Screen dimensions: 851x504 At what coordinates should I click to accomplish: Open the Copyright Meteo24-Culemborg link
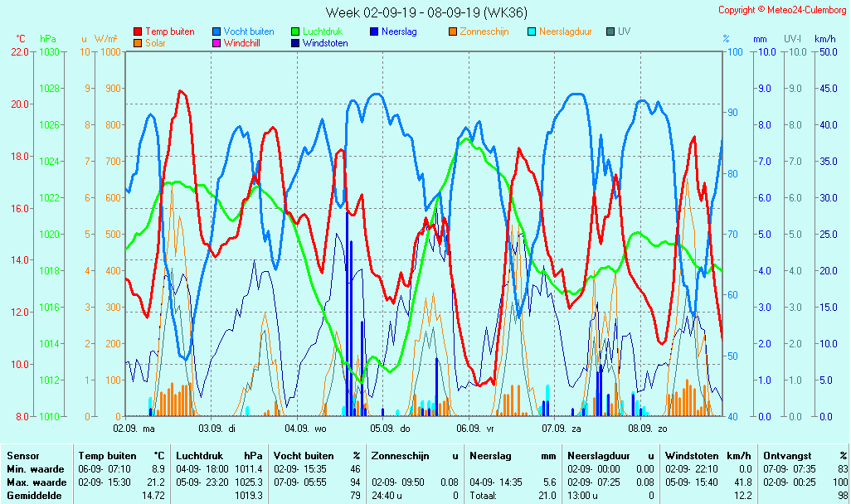pos(782,10)
